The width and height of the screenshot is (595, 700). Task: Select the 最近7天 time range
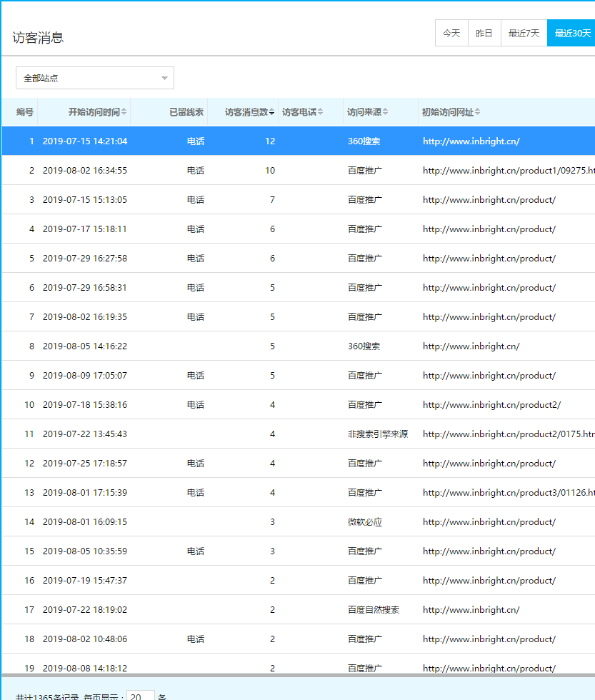tap(522, 32)
